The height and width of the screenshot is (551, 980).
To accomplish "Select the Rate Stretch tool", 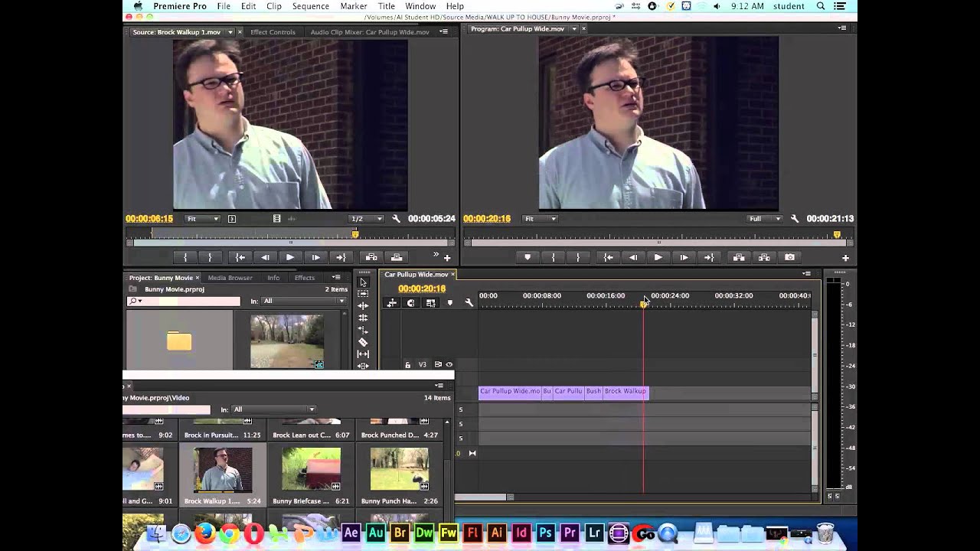I will click(363, 330).
